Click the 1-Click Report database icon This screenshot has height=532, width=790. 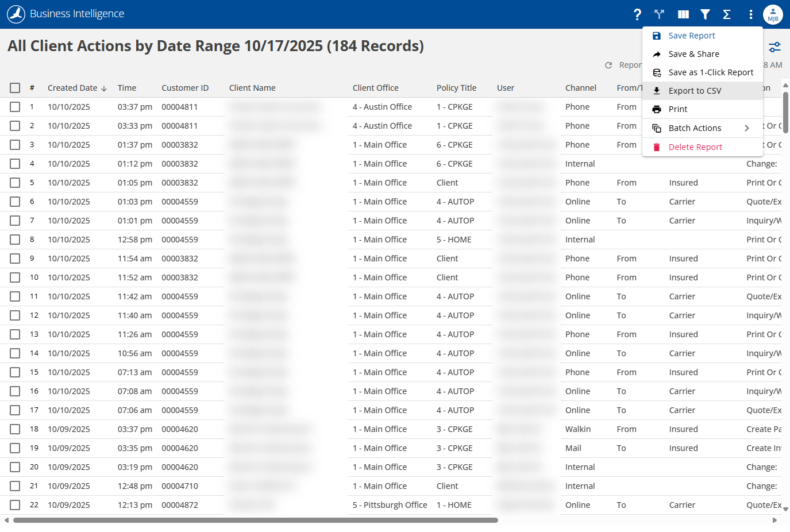click(657, 72)
